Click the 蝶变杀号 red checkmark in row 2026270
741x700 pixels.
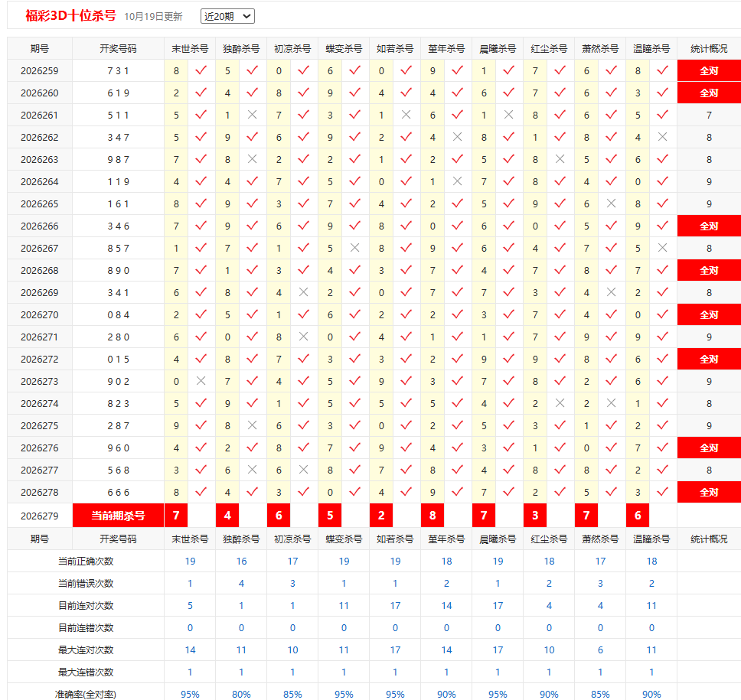[355, 314]
